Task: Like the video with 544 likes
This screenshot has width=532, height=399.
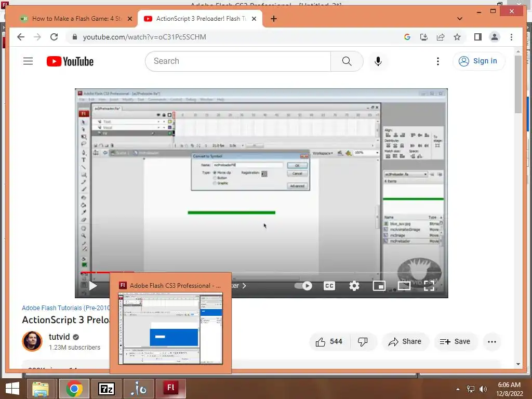Action: click(329, 342)
